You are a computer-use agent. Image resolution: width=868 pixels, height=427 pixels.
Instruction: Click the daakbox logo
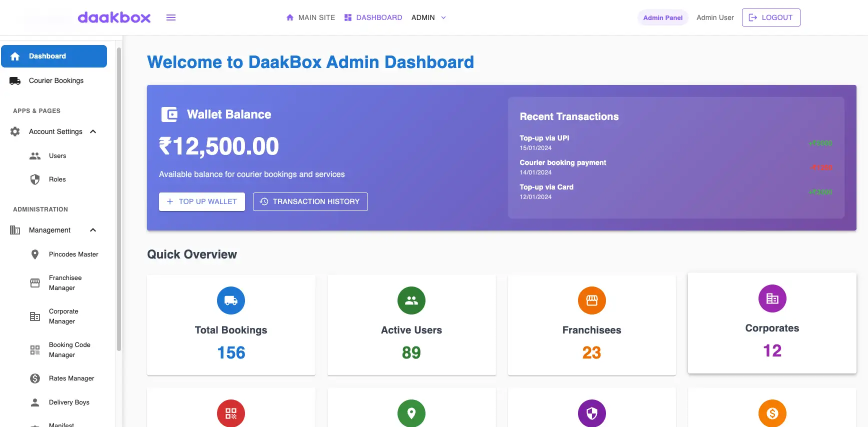[x=114, y=17]
